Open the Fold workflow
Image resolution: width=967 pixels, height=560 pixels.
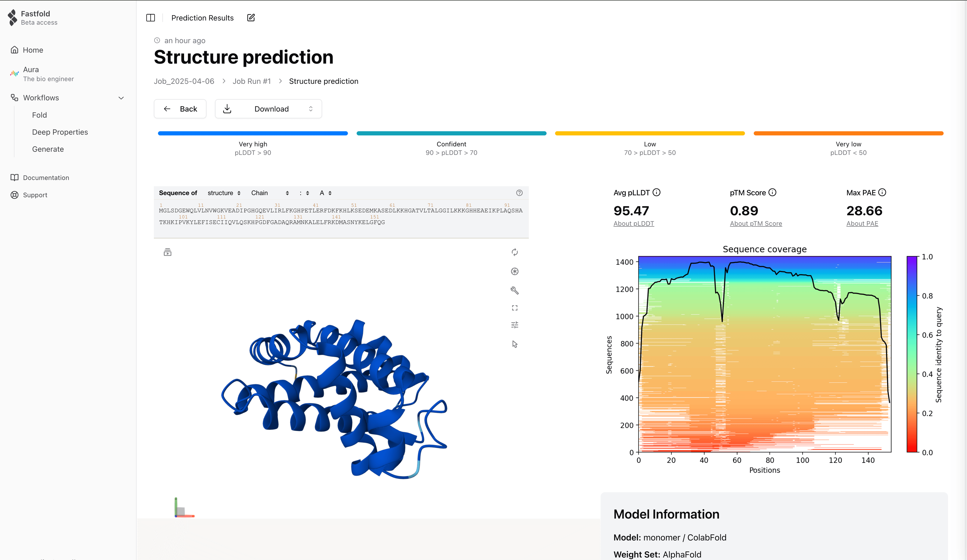point(40,115)
